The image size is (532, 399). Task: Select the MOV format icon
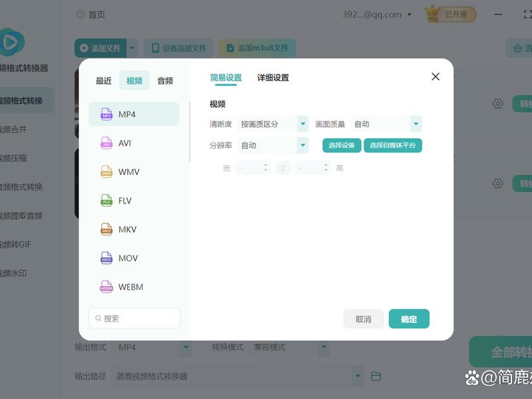coord(106,258)
